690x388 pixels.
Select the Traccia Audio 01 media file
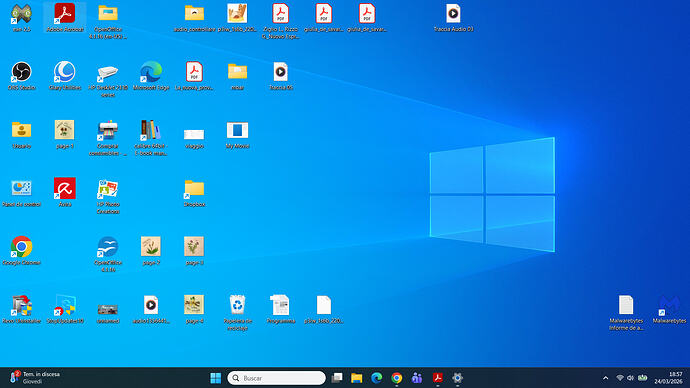[453, 18]
